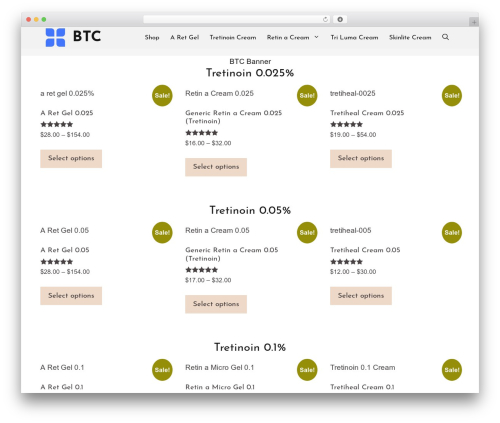Open the Shop menu item
The width and height of the screenshot is (500, 423).
click(x=152, y=37)
